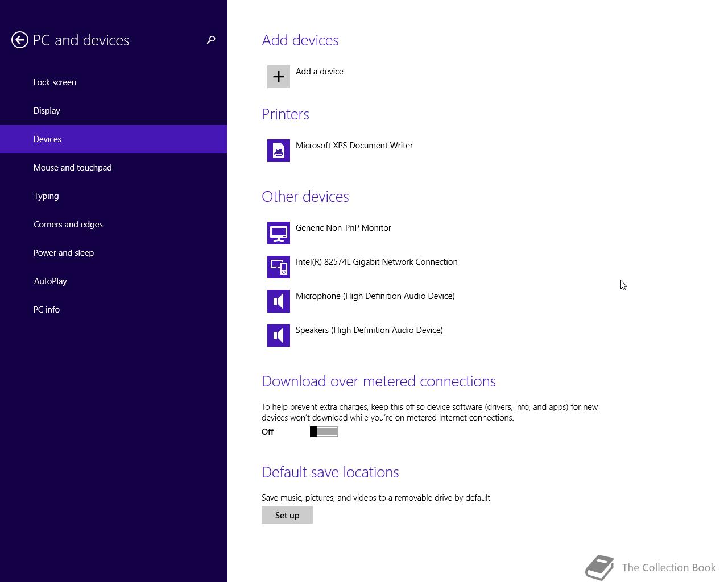Toggle download over metered connections switch
The image size is (728, 582).
pyautogui.click(x=324, y=432)
